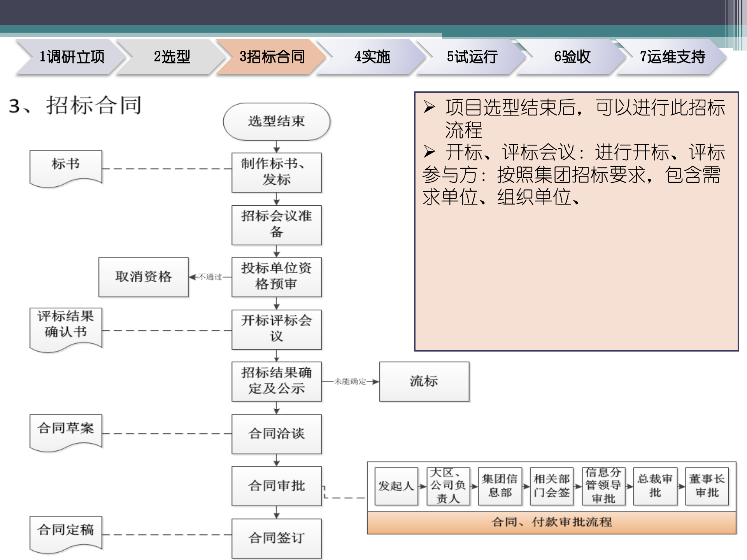Expand the 投标单位资格预审 step
Viewport: 747px width, 560px height.
[x=277, y=277]
